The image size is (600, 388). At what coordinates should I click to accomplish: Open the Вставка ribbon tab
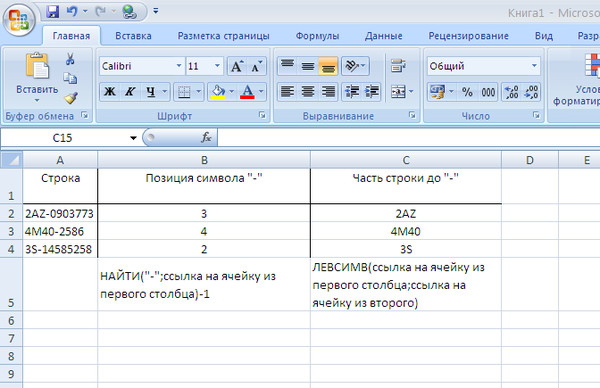134,36
